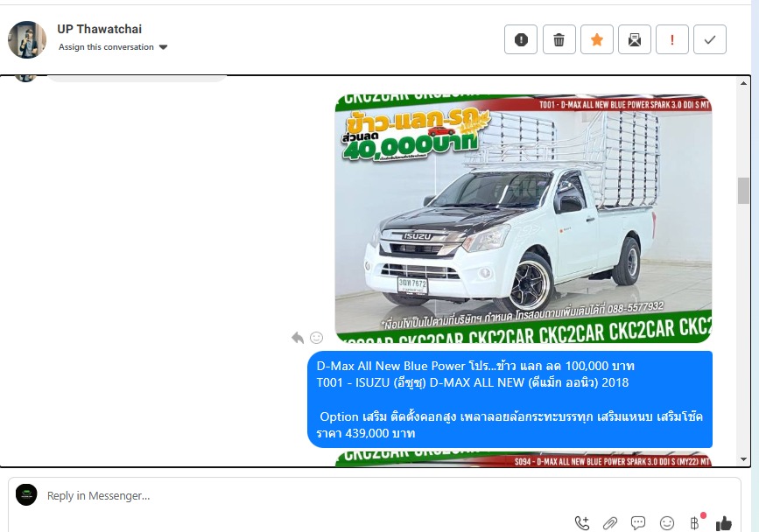Reply to the truck image message

[x=298, y=338]
